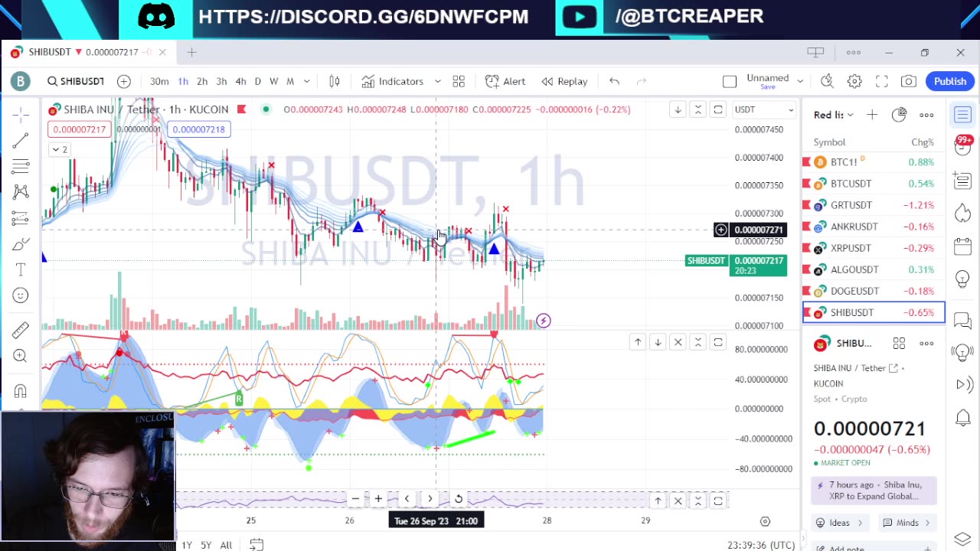Toggle magnet mode for drawings

(21, 391)
